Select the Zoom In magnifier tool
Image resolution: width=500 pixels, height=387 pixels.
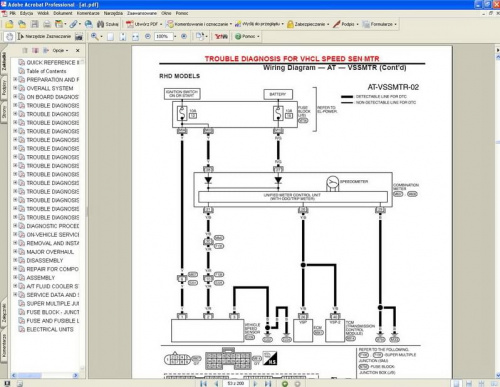(95, 36)
